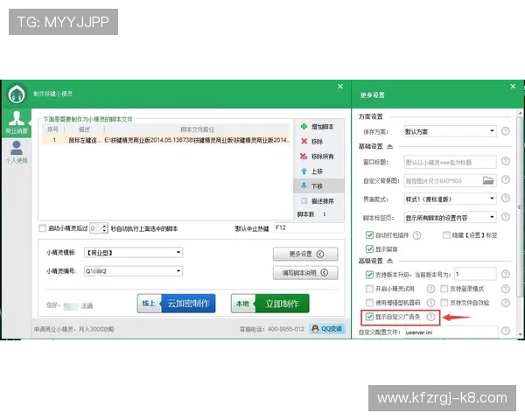Focus the version number input field
This screenshot has height=420, width=525.
pyautogui.click(x=475, y=274)
